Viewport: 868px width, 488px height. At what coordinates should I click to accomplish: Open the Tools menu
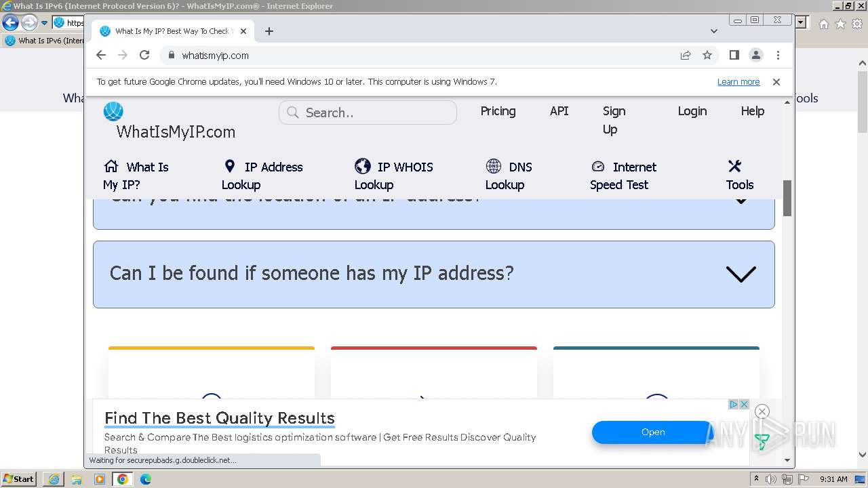(x=739, y=176)
